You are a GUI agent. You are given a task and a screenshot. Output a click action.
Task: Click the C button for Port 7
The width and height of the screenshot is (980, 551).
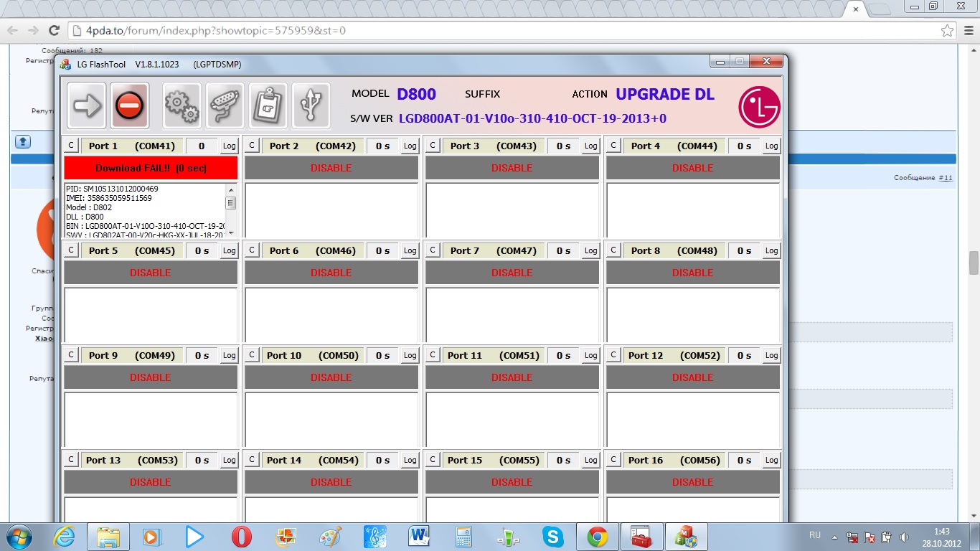433,250
